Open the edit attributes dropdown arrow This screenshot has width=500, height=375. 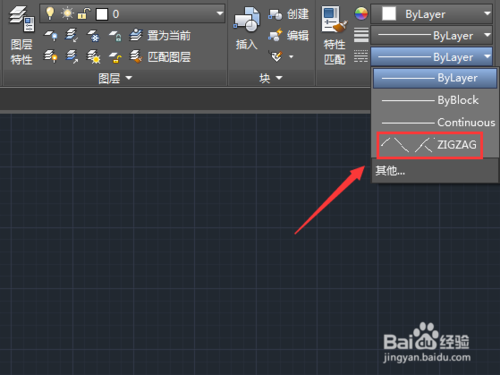[x=291, y=57]
